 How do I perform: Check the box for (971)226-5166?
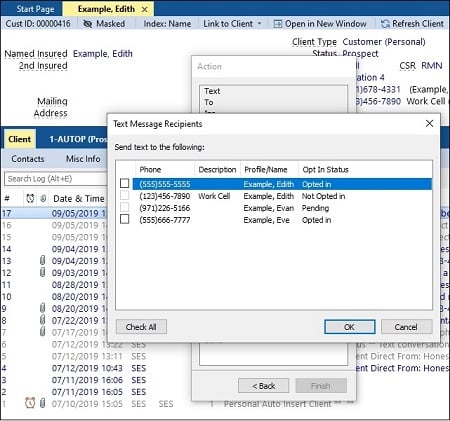(125, 207)
